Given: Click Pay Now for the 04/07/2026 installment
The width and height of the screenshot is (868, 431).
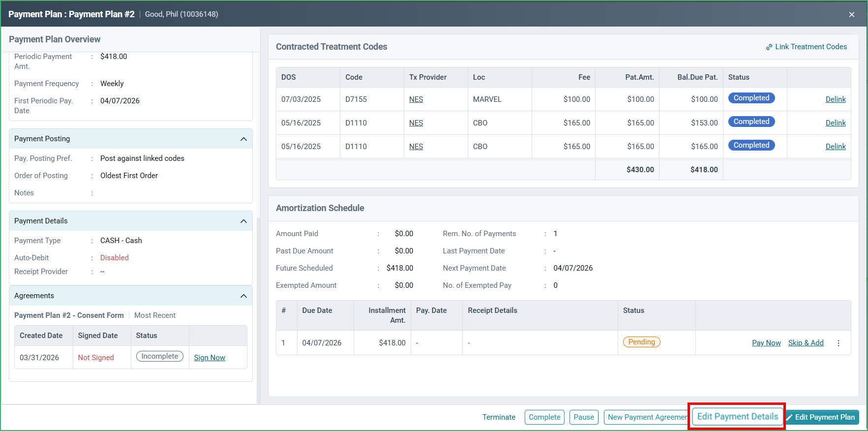Looking at the screenshot, I should pyautogui.click(x=766, y=343).
